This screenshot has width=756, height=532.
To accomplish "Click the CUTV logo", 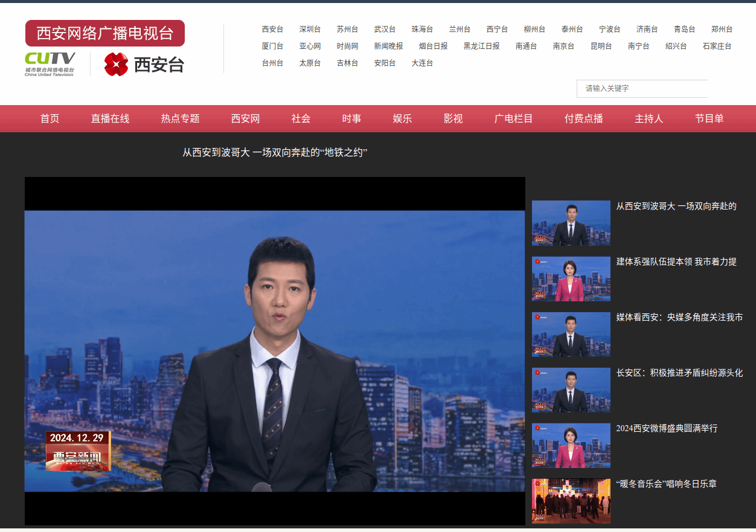I will coord(50,63).
